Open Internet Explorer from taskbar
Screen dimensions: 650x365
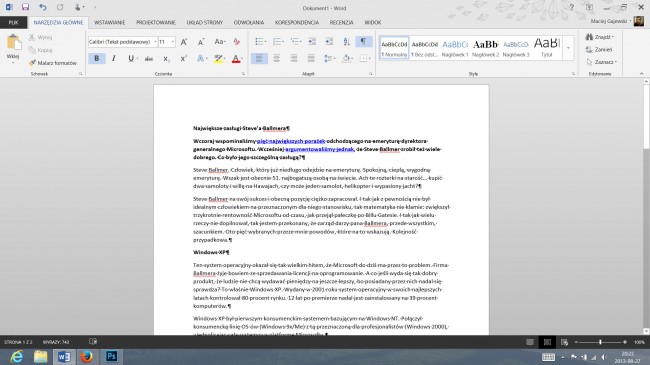pos(17,357)
